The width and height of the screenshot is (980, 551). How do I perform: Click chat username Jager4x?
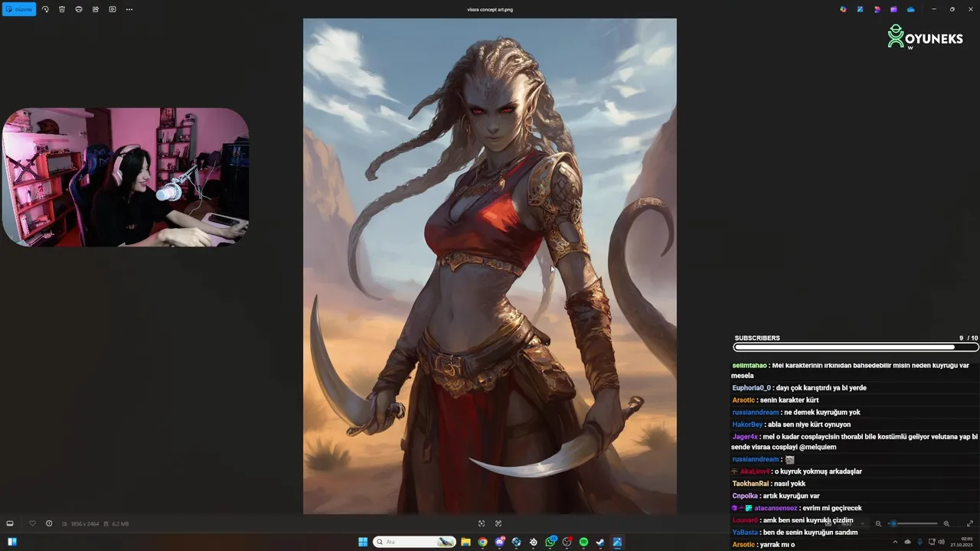click(744, 437)
